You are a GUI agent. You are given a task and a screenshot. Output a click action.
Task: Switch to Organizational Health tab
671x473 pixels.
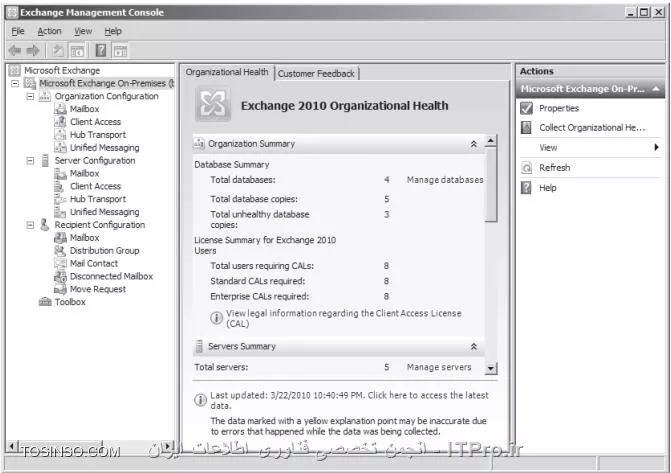[x=227, y=72]
